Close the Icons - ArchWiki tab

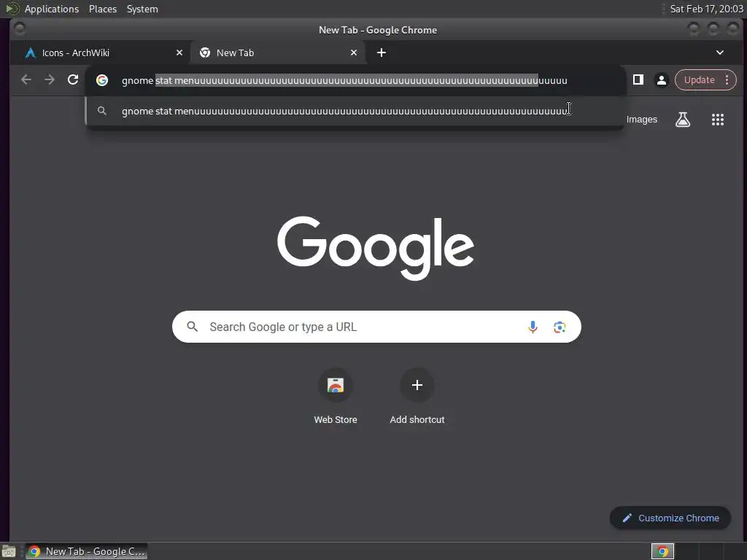(x=179, y=52)
